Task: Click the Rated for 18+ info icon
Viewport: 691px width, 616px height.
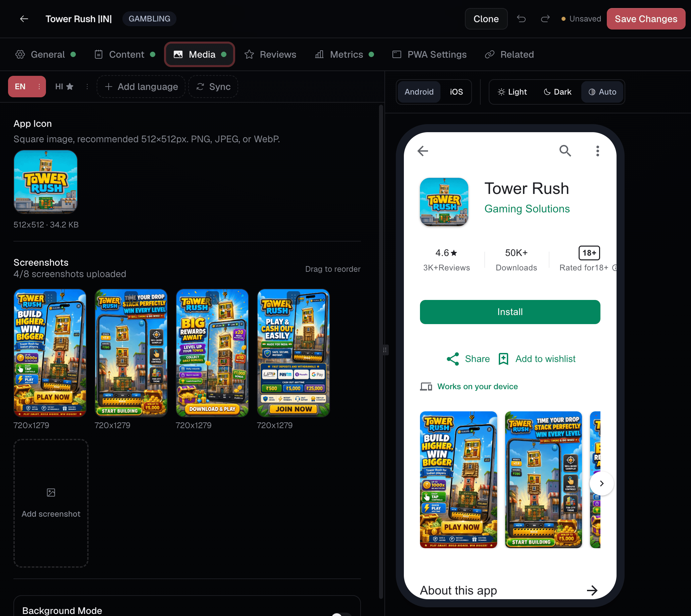Action: 614,268
